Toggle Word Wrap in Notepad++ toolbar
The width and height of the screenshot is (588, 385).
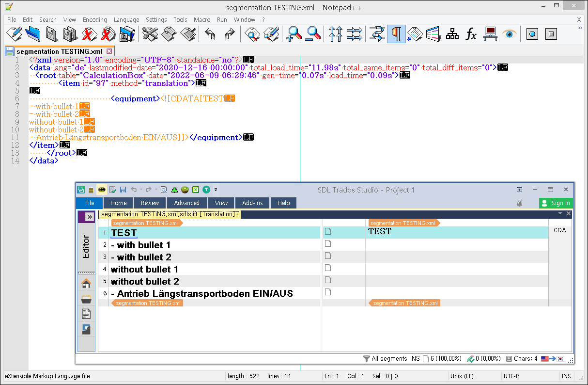(377, 33)
